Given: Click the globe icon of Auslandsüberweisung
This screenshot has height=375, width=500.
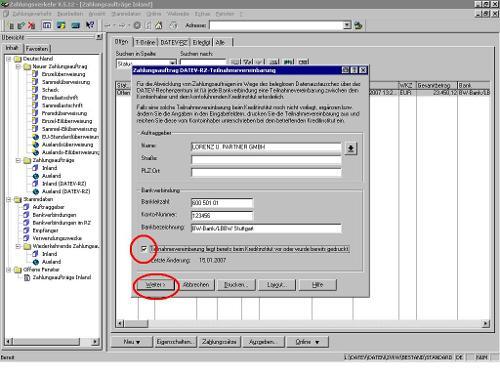Looking at the screenshot, I should [x=36, y=144].
